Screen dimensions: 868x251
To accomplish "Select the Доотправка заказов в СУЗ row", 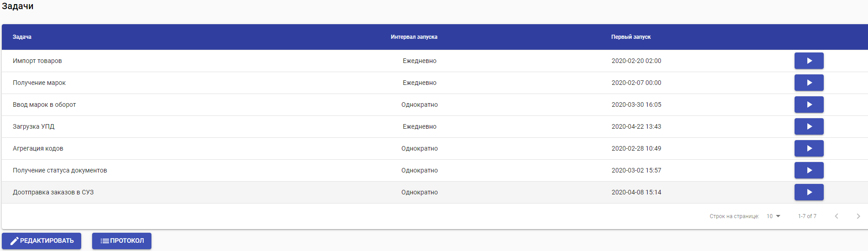I will click(53, 192).
